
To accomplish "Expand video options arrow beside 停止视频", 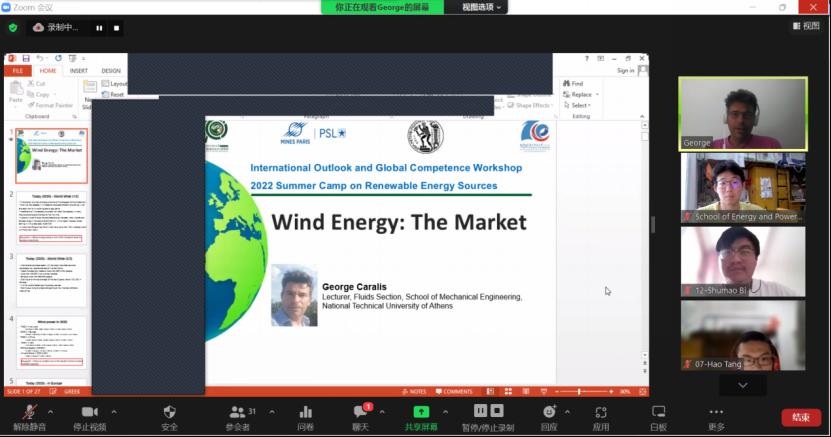I will click(114, 411).
